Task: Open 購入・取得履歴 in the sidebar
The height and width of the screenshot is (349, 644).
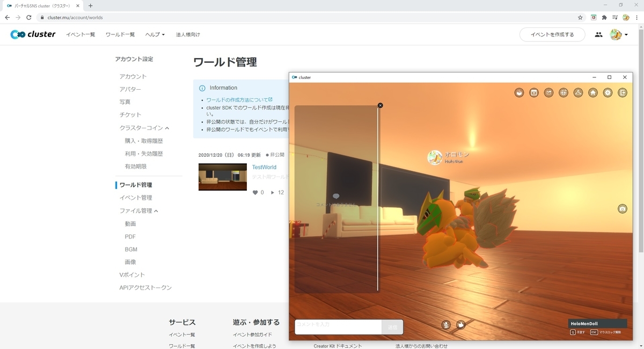Action: 144,141
